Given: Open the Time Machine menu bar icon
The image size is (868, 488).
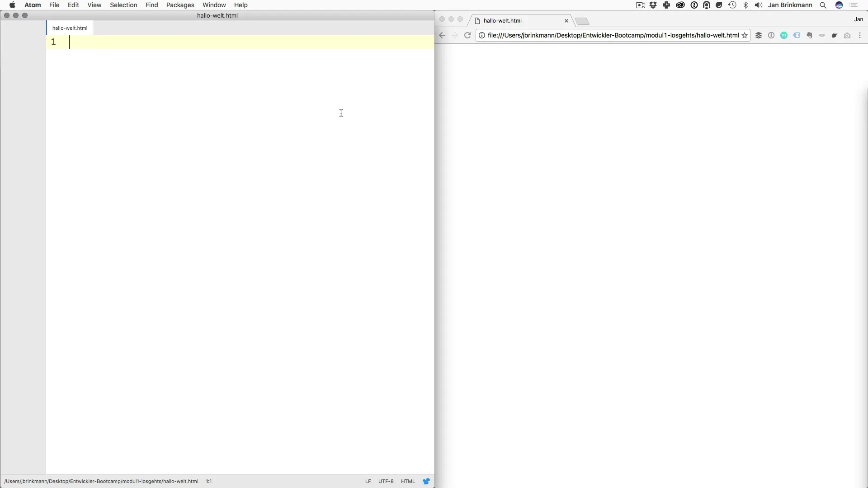Looking at the screenshot, I should [x=732, y=5].
